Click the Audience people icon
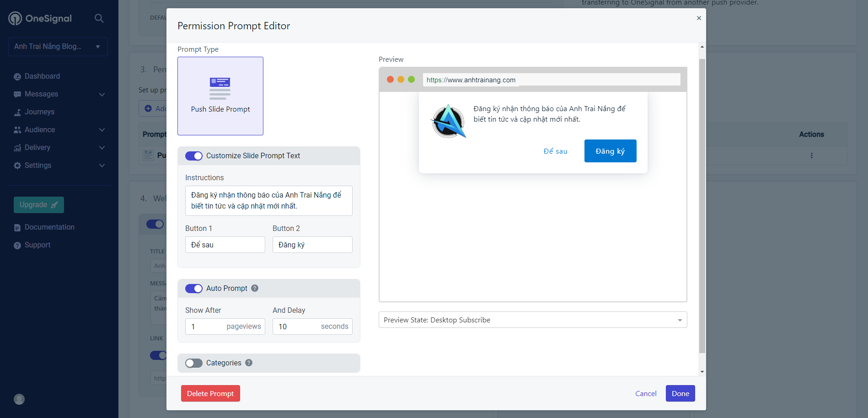 tap(17, 130)
